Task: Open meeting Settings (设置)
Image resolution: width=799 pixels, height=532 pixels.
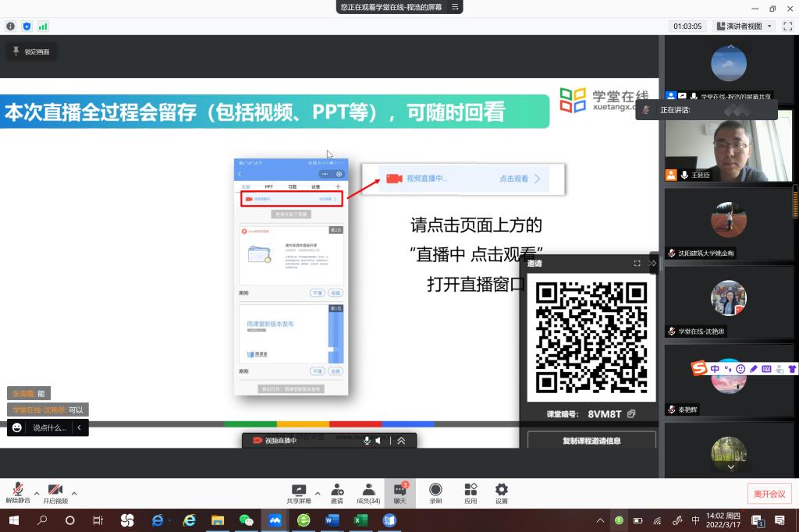Action: (502, 492)
